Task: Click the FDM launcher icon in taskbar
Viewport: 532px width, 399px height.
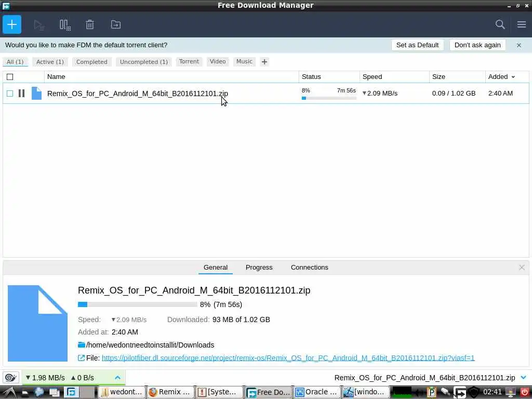Action: coord(71,392)
